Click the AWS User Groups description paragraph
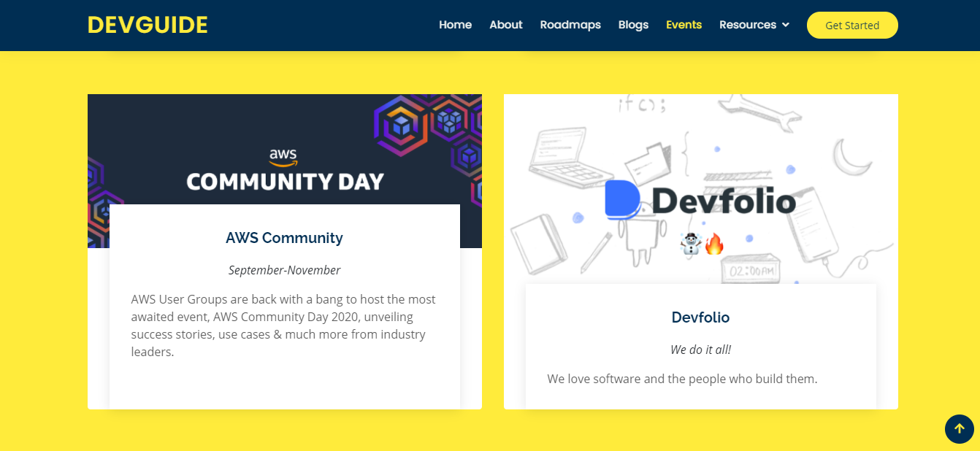The image size is (980, 451). click(284, 325)
